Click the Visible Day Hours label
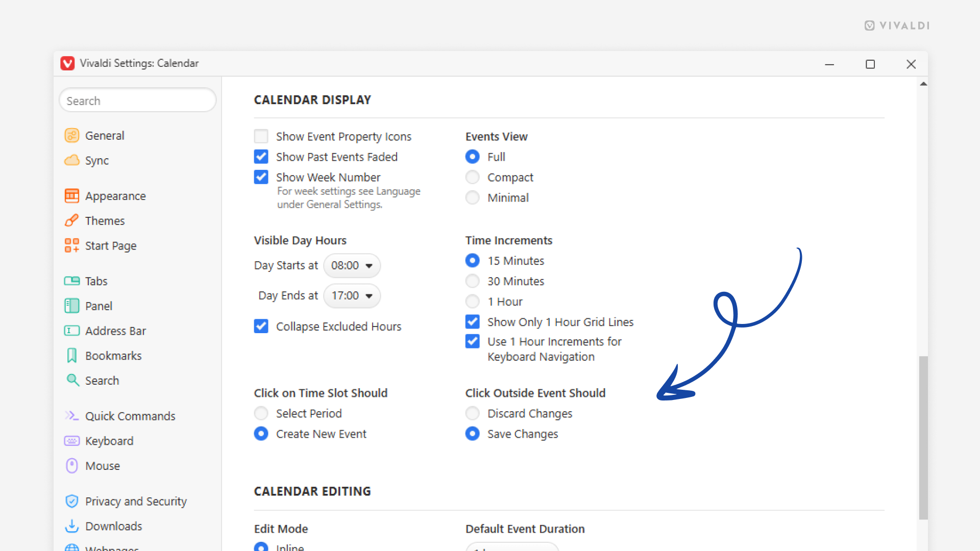 [300, 240]
